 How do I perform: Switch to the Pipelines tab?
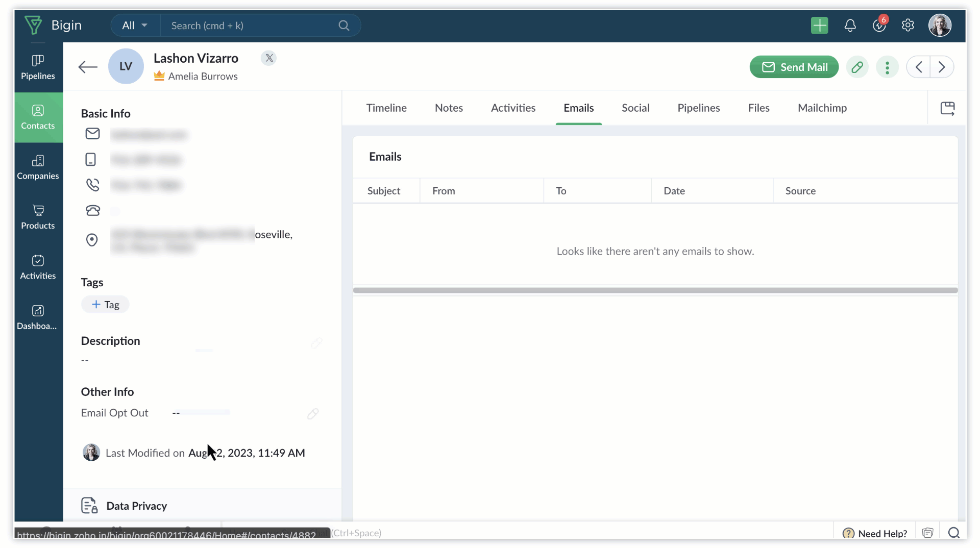click(x=698, y=108)
